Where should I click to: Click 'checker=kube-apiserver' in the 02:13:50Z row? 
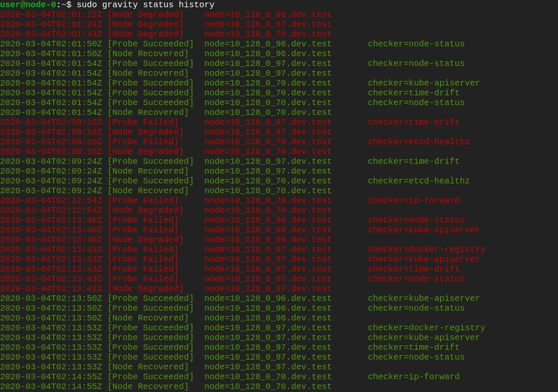point(424,298)
